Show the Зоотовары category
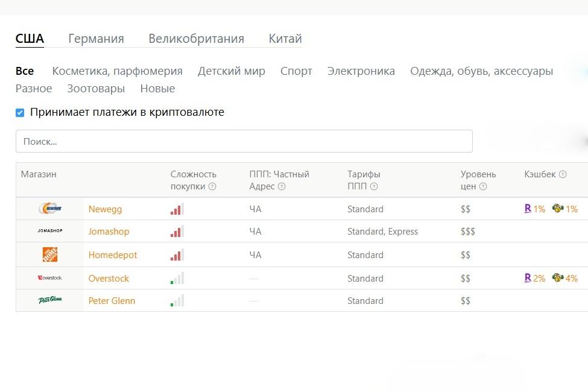 pos(96,89)
